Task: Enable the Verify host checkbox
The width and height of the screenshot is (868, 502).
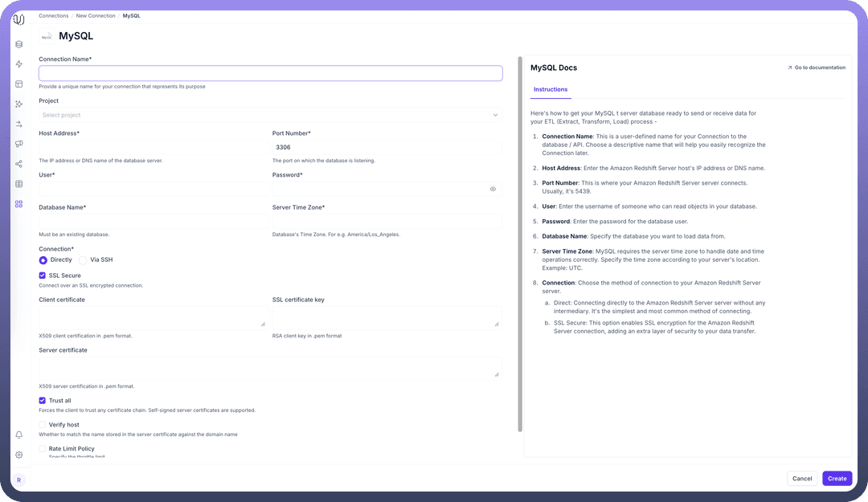Action: click(x=43, y=425)
